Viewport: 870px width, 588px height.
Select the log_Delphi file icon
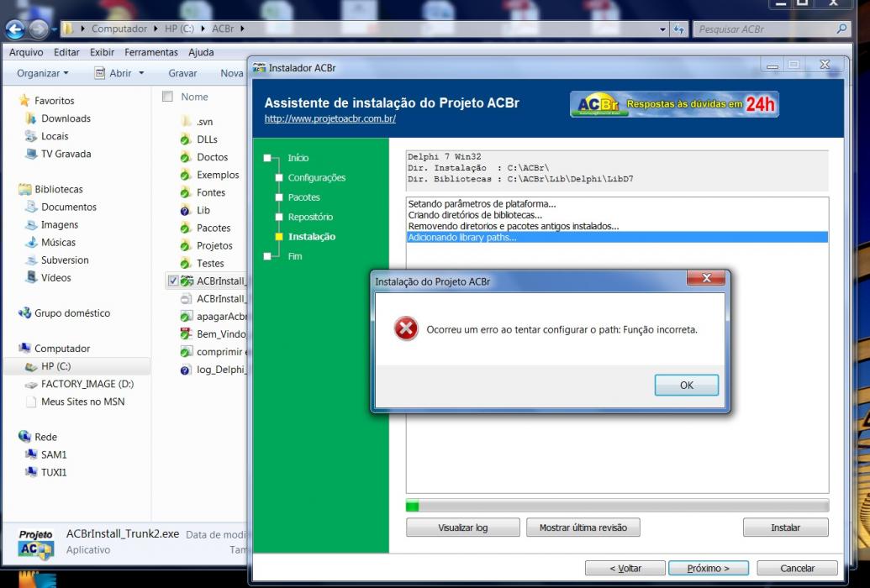186,370
